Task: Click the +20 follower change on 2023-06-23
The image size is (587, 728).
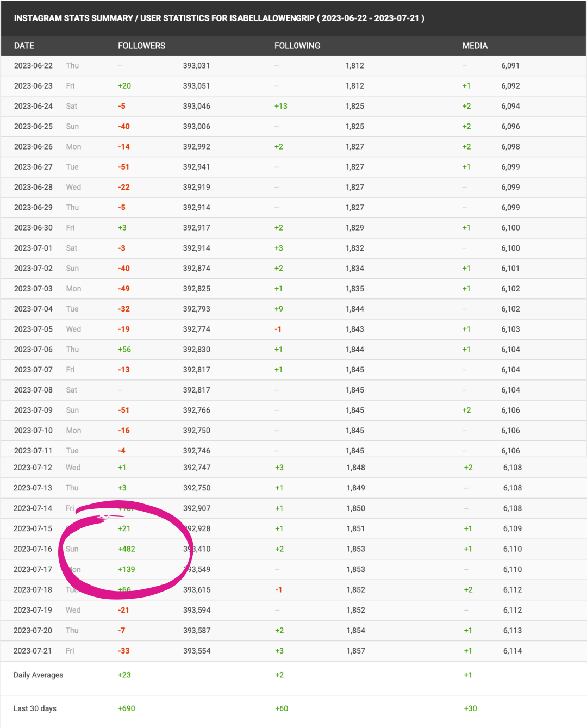Action: coord(124,86)
